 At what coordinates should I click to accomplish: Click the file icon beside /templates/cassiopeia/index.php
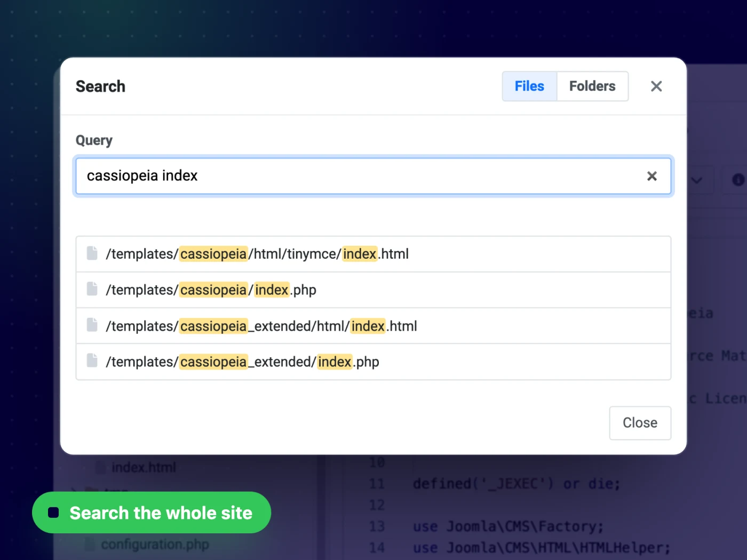pos(92,289)
